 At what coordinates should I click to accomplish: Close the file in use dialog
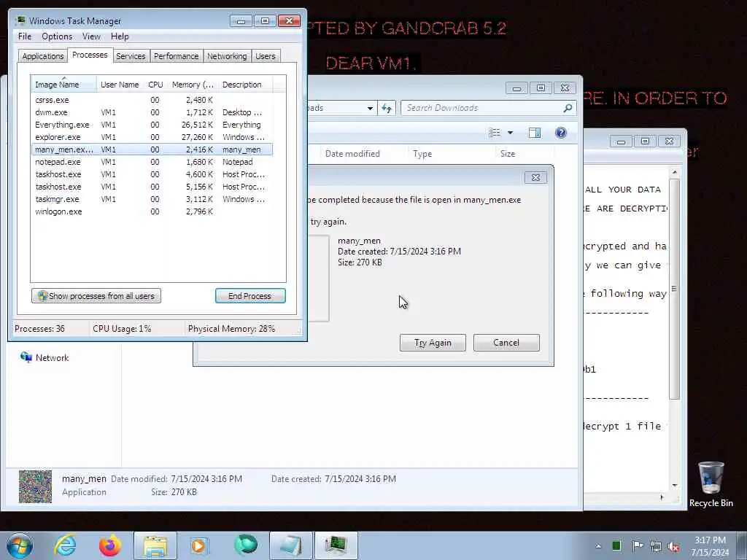[535, 178]
